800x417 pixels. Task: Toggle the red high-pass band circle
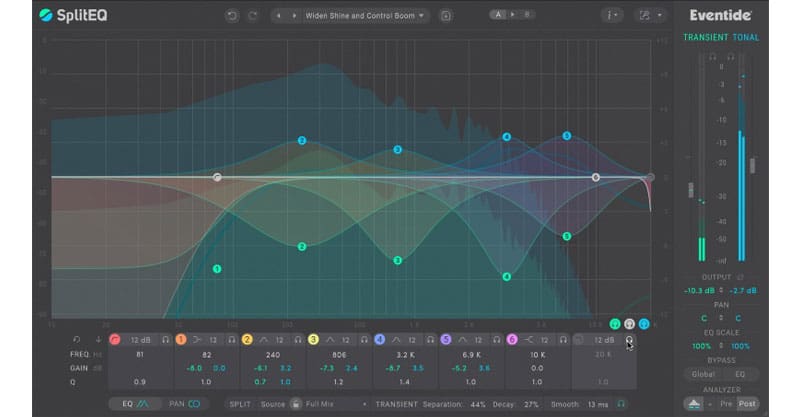point(115,339)
